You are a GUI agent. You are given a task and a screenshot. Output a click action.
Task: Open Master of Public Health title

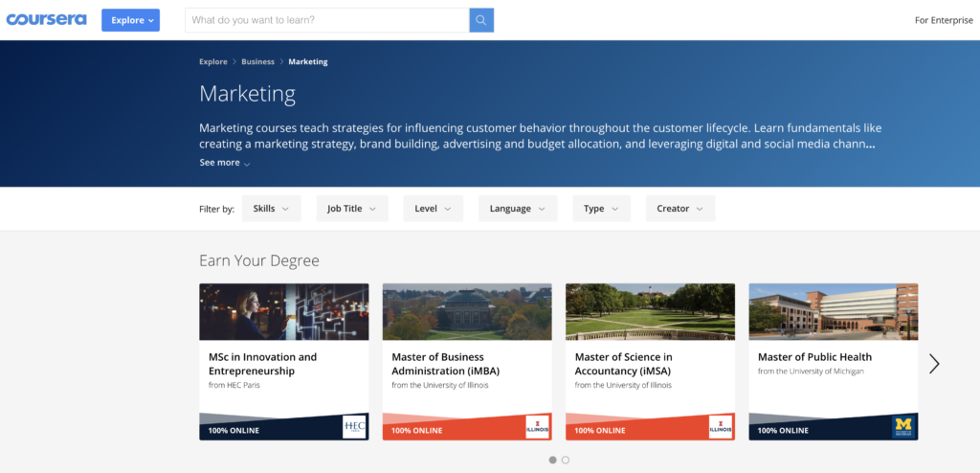coord(815,356)
